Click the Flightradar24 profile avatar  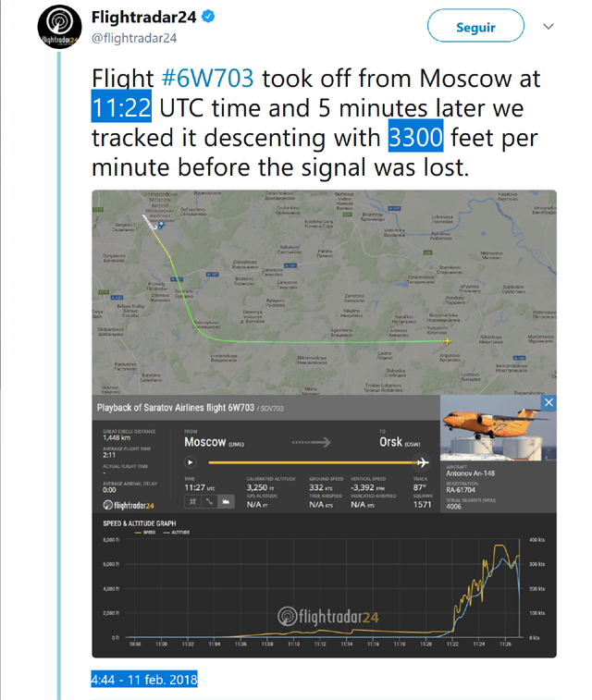(59, 27)
